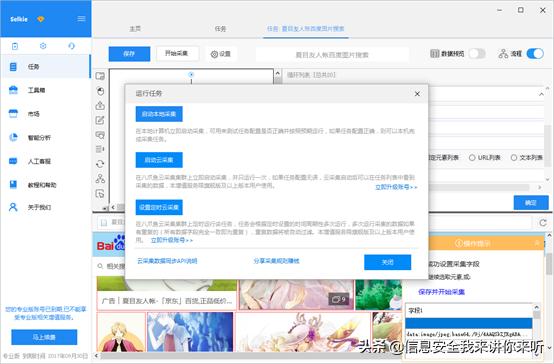This screenshot has width=554, height=364.
Task: Open the 关于我们 about-us sidebar item
Action: point(46,207)
